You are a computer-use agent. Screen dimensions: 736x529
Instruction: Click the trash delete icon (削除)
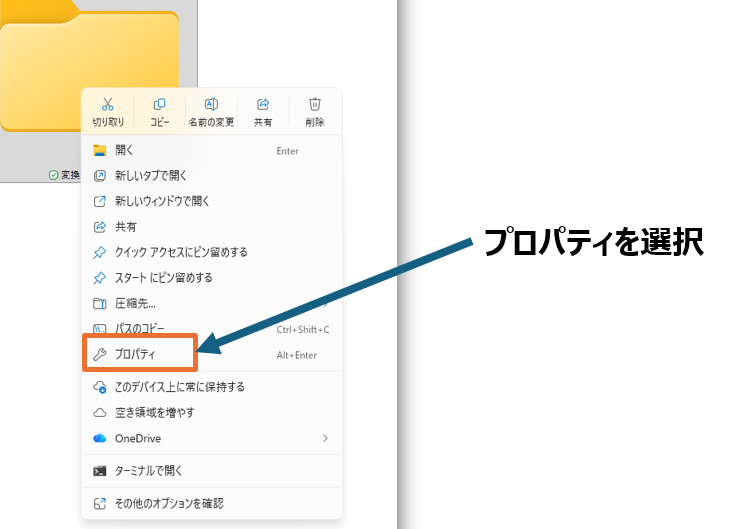coord(314,104)
